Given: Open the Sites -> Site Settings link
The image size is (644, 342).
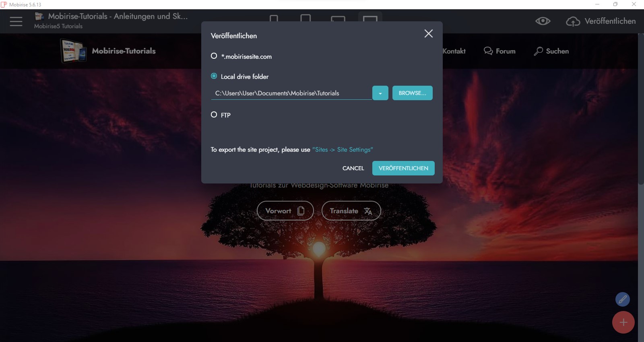Looking at the screenshot, I should point(343,150).
